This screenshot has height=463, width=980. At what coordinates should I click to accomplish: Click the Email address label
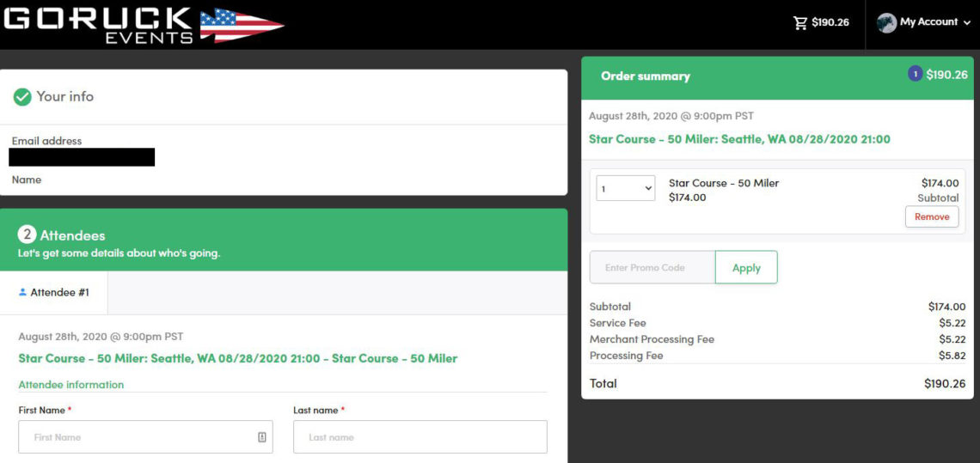[47, 141]
